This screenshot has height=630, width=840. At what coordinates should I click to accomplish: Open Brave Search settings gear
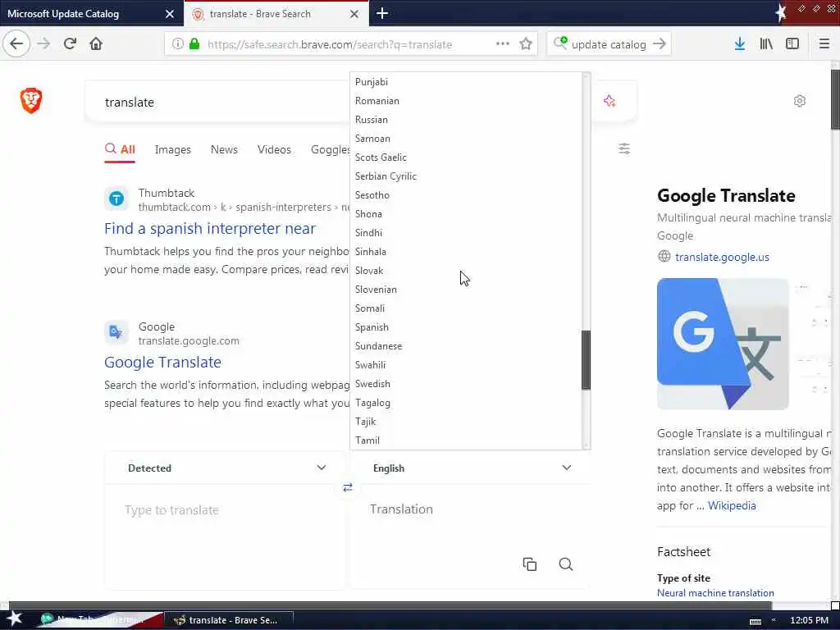coord(799,101)
